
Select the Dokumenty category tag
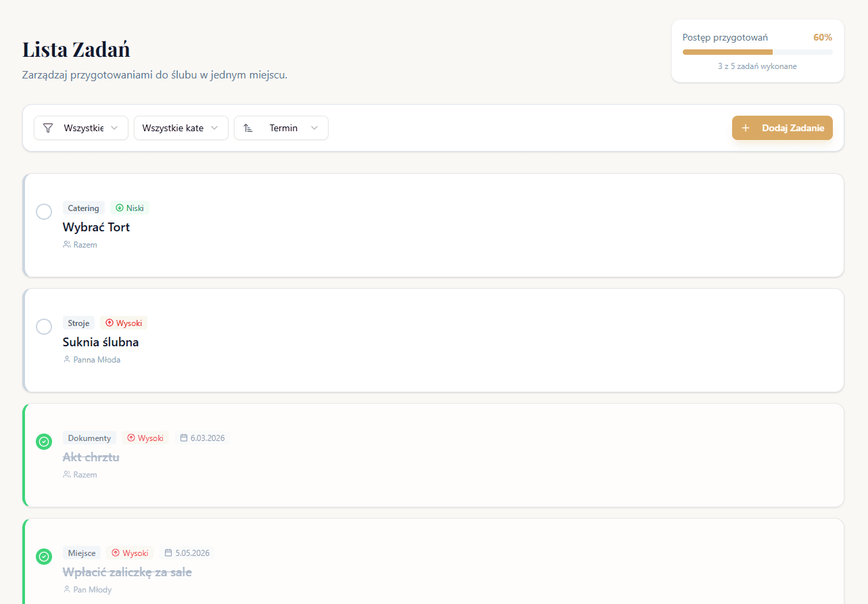tap(89, 438)
